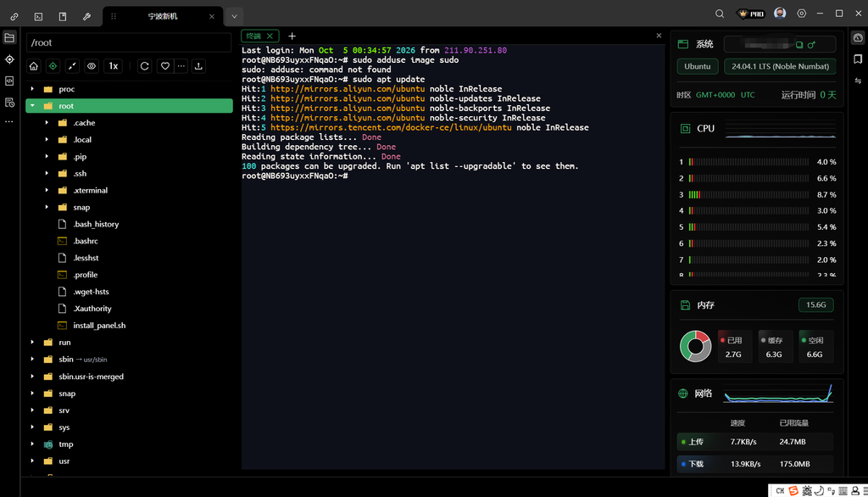Expand the .local folder
The width and height of the screenshot is (868, 497).
(x=47, y=140)
